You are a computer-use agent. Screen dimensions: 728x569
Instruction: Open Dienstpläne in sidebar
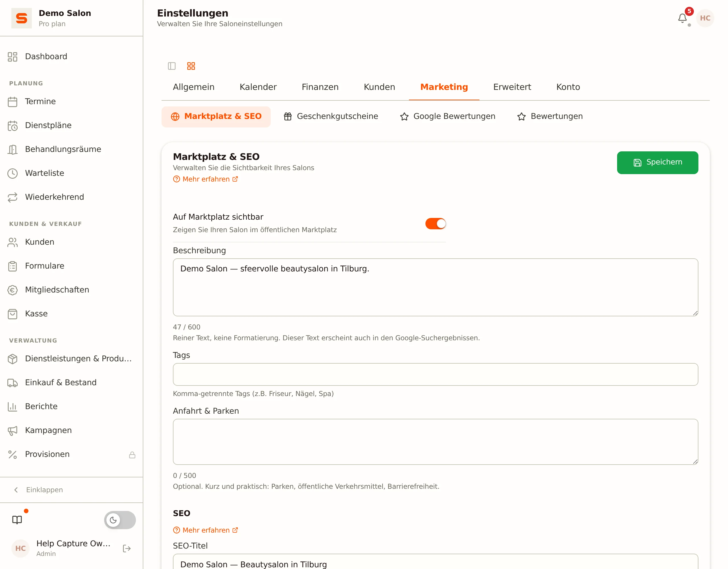pos(71,125)
